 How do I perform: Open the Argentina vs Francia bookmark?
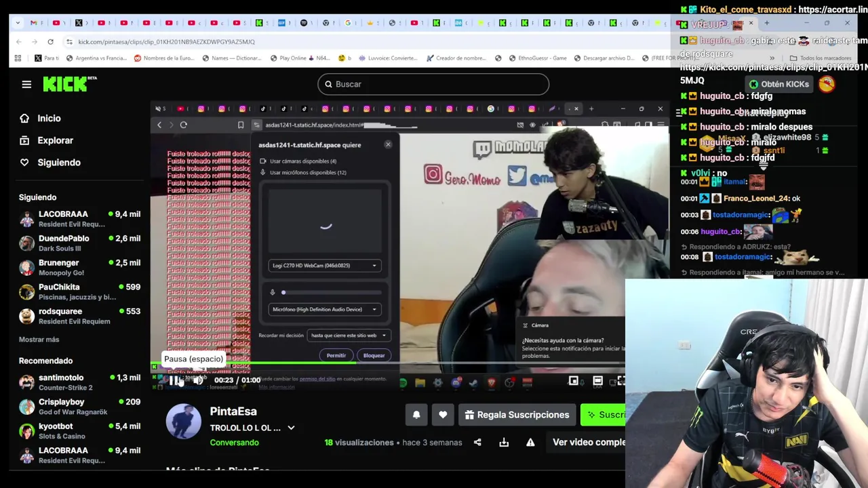tap(96, 58)
